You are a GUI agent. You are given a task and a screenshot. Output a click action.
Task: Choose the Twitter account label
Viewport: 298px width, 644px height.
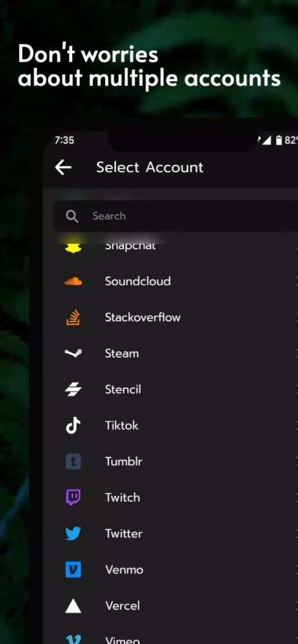pyautogui.click(x=124, y=533)
